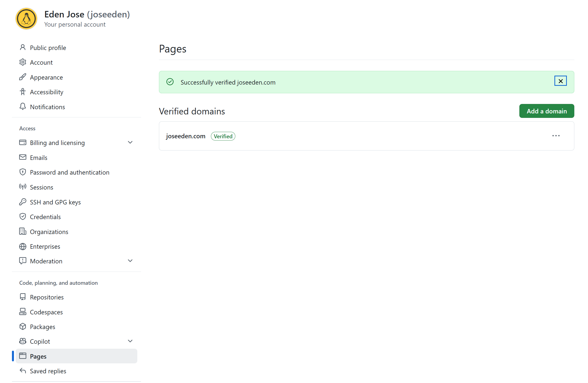Click the Notifications bell icon
588x383 pixels.
23,107
